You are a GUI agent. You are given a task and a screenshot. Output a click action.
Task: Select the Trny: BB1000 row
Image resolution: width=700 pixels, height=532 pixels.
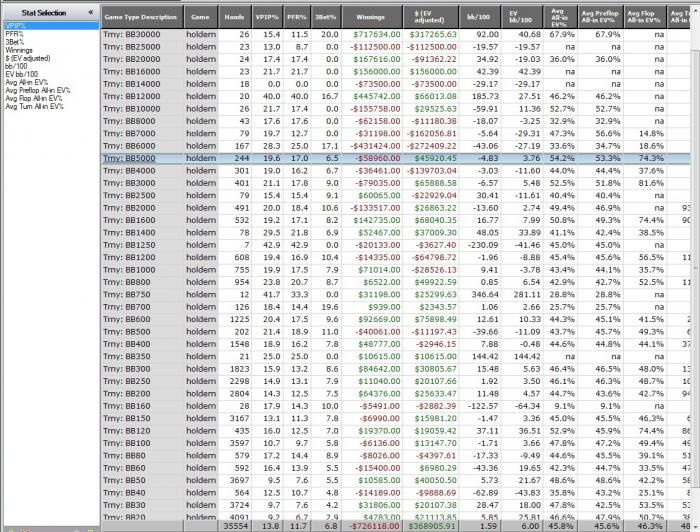tap(396, 270)
